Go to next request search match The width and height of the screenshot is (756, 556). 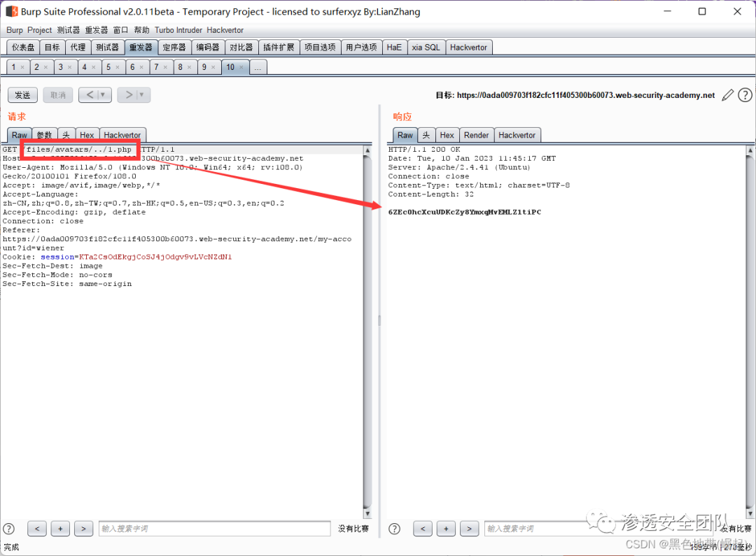click(83, 529)
